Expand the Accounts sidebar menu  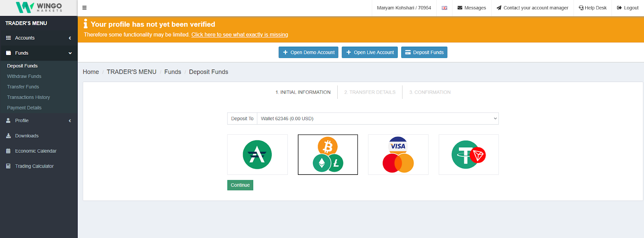pyautogui.click(x=39, y=38)
